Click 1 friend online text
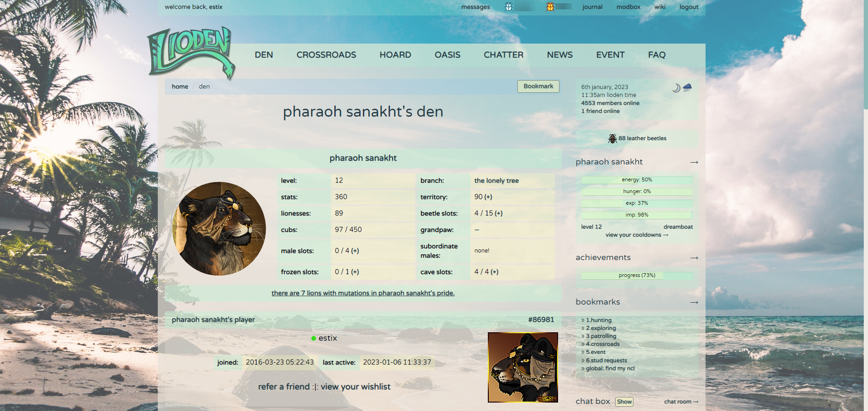The width and height of the screenshot is (868, 411). coord(600,111)
